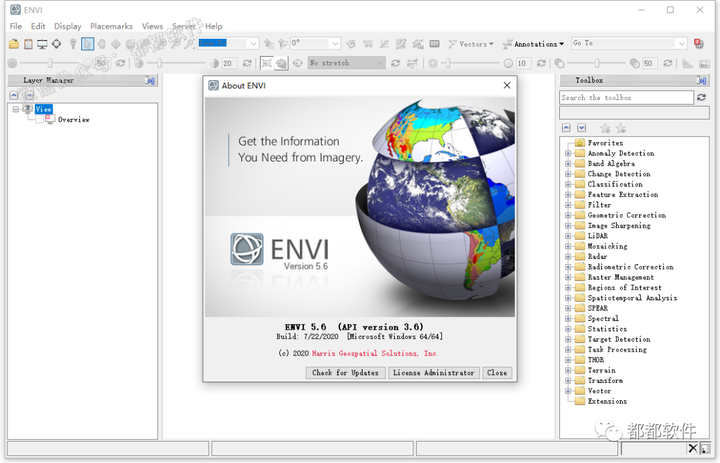720x463 pixels.
Task: Open the Data Manager clipboard icon
Action: click(x=28, y=44)
